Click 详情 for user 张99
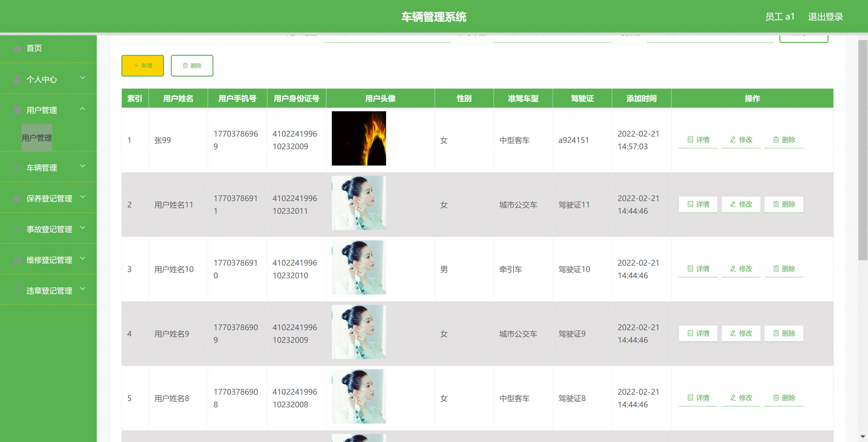 (698, 140)
